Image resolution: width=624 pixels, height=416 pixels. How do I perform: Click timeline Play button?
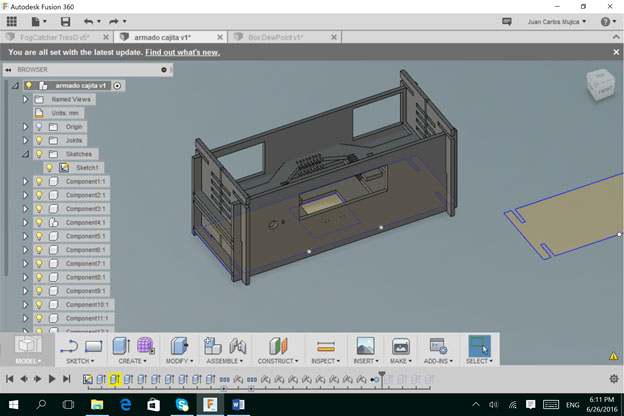click(52, 379)
